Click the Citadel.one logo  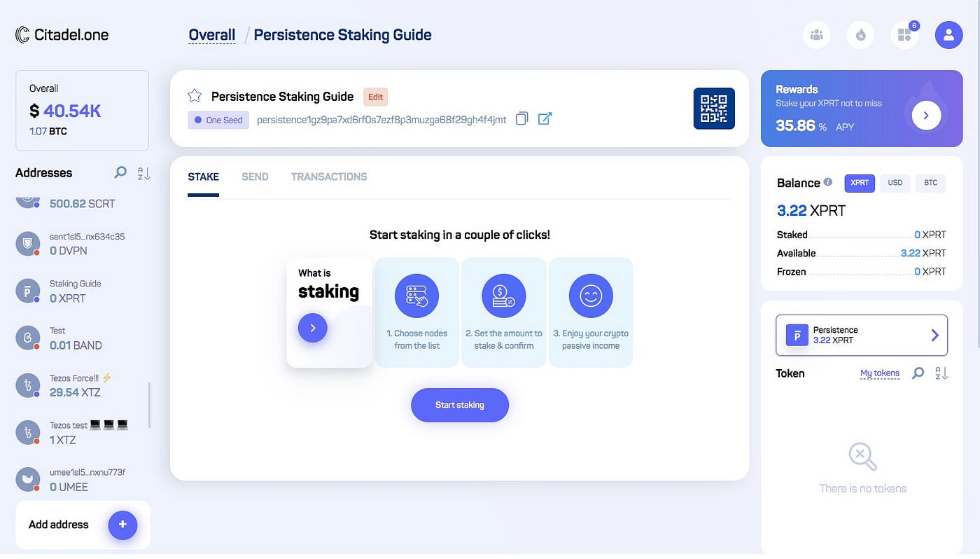point(62,34)
